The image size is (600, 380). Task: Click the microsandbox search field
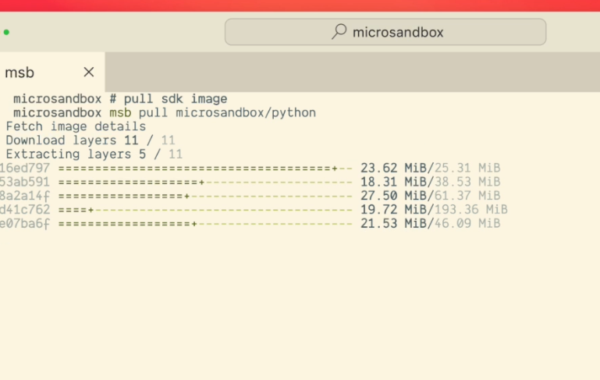(385, 32)
